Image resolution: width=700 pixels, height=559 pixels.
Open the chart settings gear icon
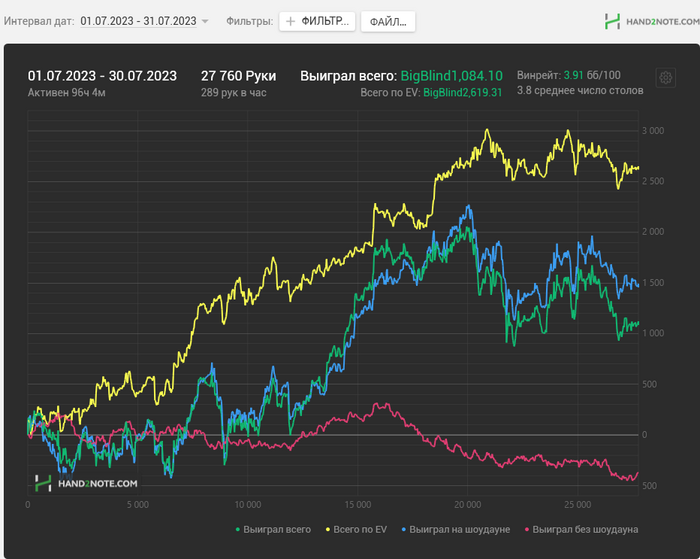665,78
